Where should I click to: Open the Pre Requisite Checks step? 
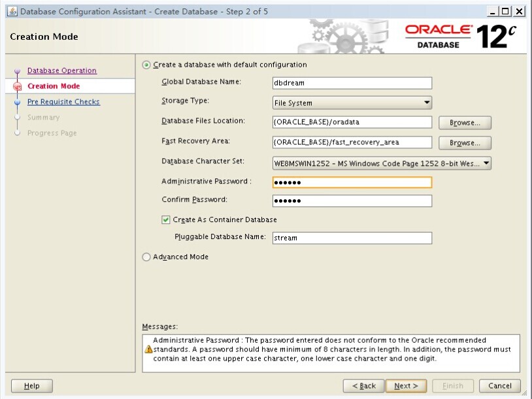click(63, 102)
